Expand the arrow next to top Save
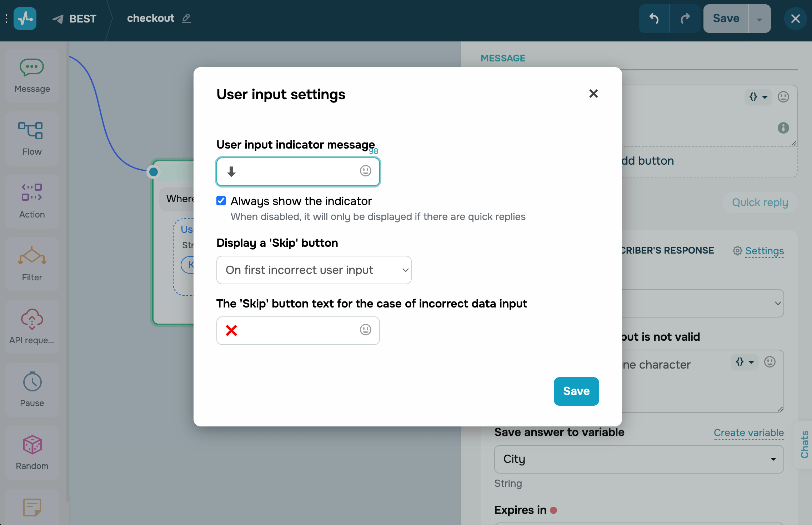Screen dimensions: 812x525 (x=760, y=19)
